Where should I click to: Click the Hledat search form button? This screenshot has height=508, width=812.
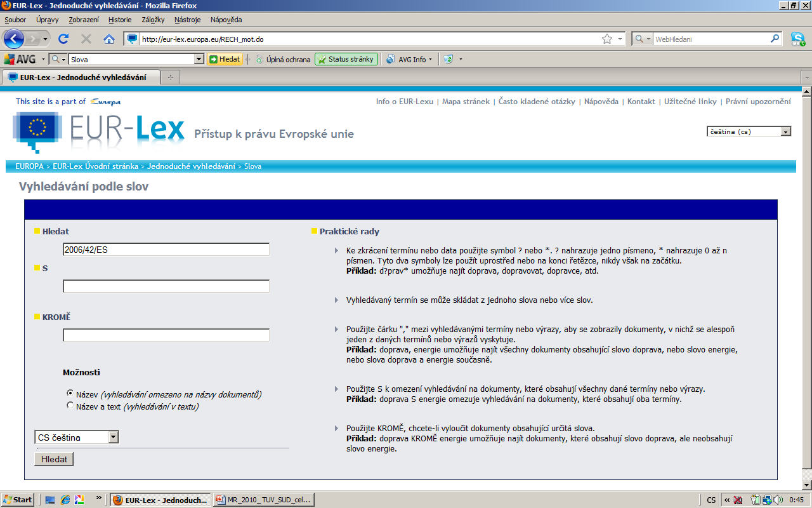tap(54, 459)
